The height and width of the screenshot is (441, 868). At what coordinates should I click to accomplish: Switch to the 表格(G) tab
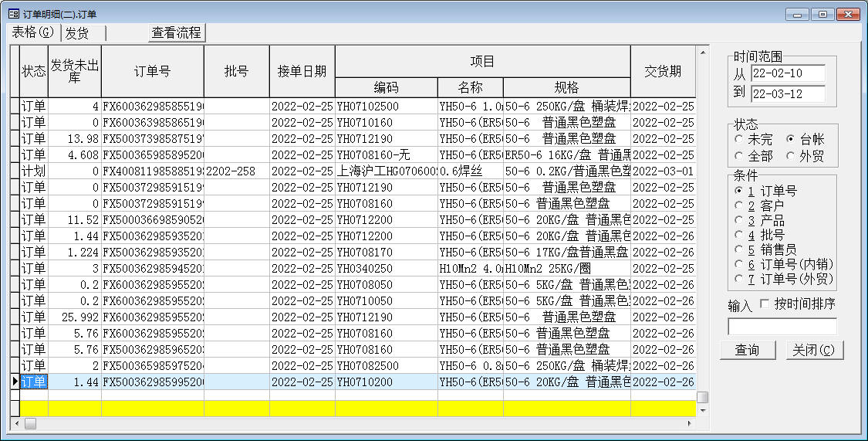click(33, 32)
